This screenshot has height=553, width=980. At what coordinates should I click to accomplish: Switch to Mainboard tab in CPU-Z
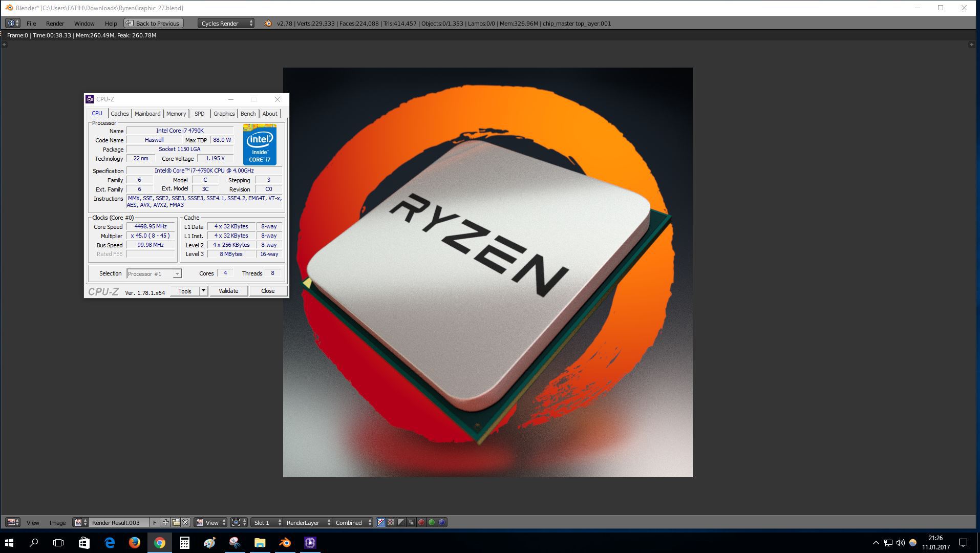point(147,114)
